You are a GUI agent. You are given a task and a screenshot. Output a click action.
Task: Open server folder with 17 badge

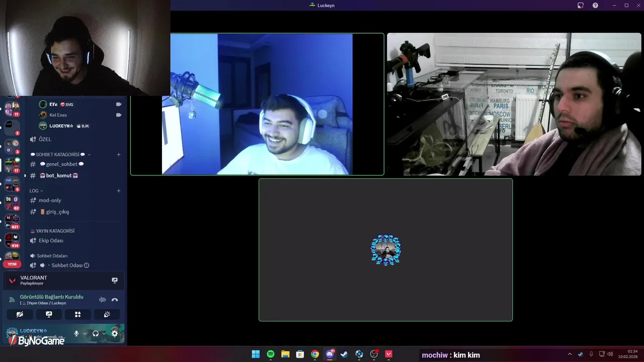pos(12,165)
